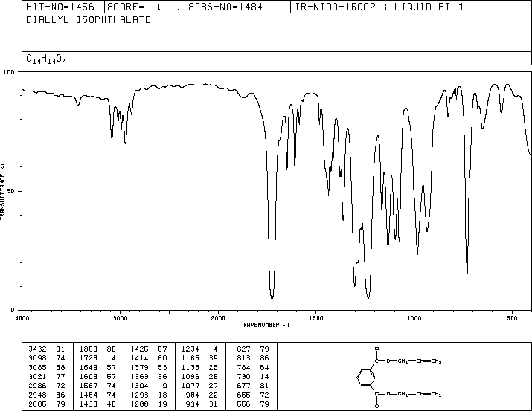The height and width of the screenshot is (411, 532).
Task: Click the lower O-CH2-CH=CH2 allyl chain
Action: [x=414, y=395]
